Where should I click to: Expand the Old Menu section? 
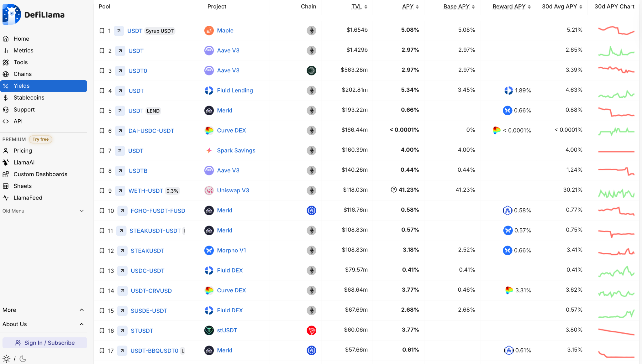pos(82,211)
